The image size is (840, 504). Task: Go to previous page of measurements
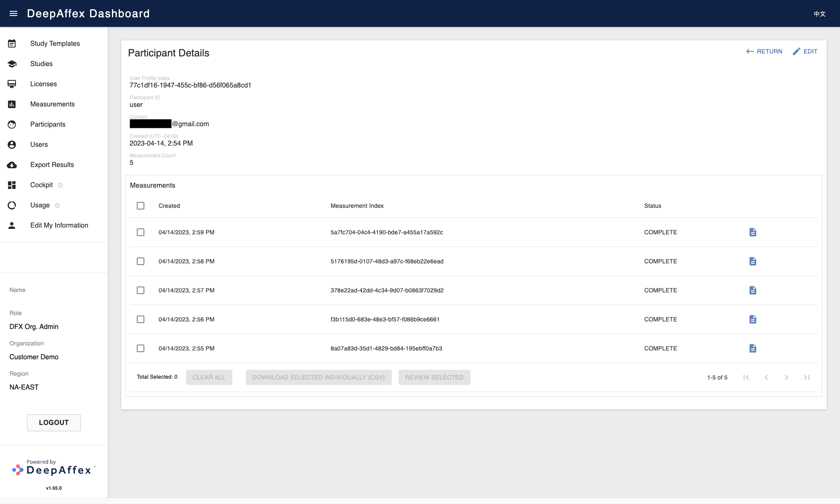[x=766, y=377]
